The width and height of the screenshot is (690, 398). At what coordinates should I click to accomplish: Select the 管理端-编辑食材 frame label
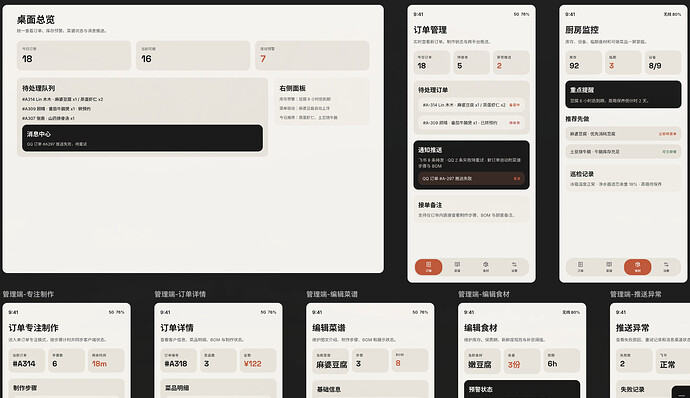pos(484,294)
